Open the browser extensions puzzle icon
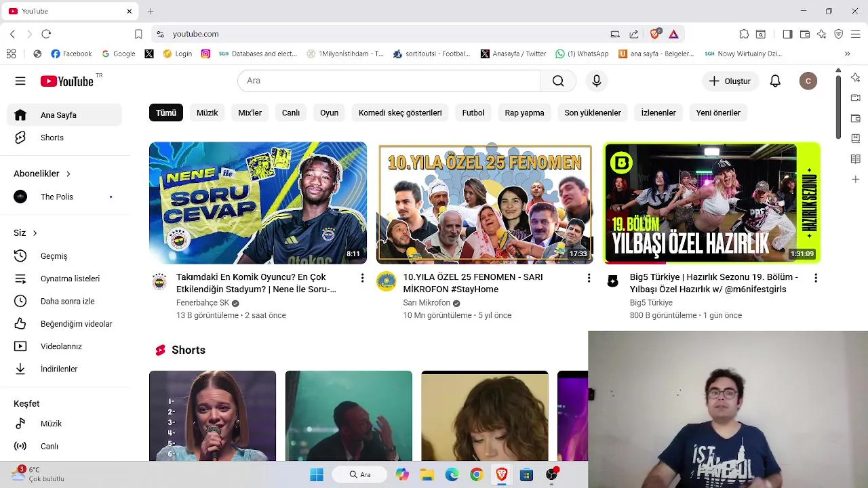 (744, 34)
